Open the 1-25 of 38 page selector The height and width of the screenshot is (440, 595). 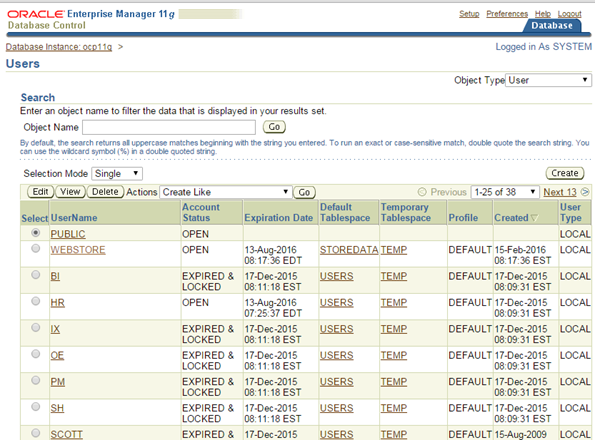tap(505, 192)
